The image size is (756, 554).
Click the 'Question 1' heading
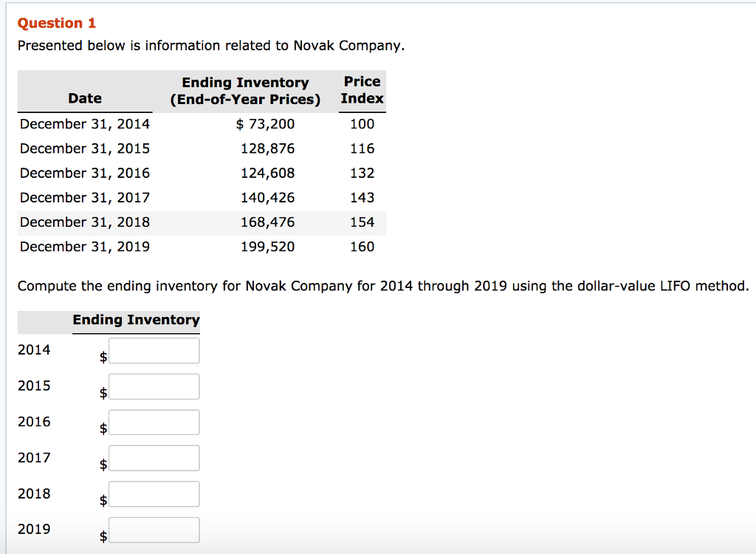click(x=57, y=23)
